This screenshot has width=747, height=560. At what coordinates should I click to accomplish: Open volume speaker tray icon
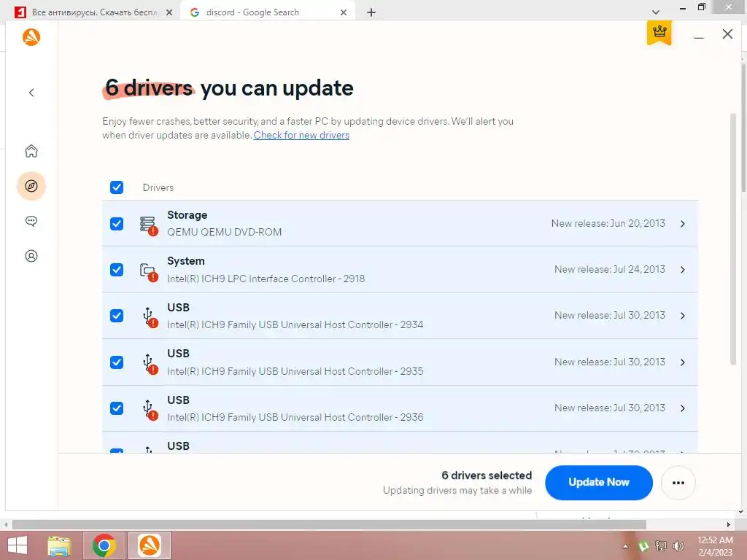678,546
